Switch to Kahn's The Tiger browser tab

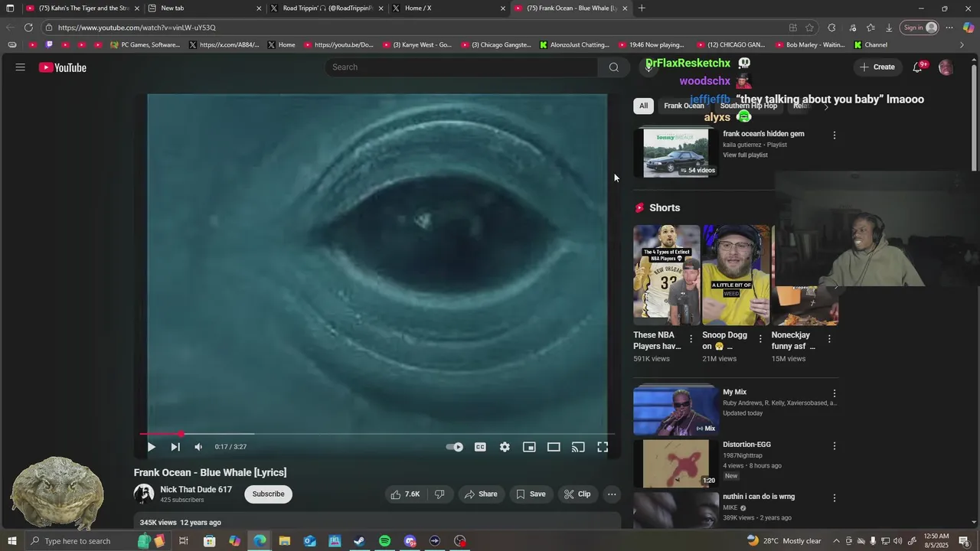pyautogui.click(x=83, y=8)
